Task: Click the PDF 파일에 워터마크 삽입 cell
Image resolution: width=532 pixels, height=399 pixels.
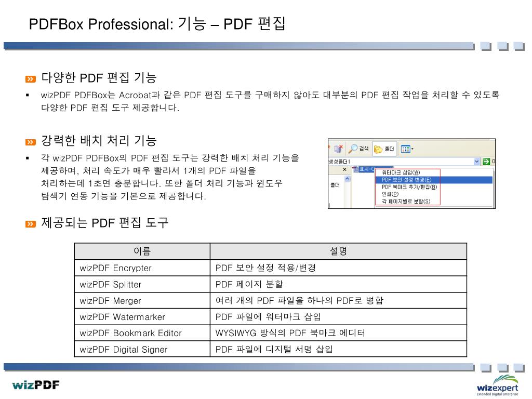Action: tap(338, 317)
